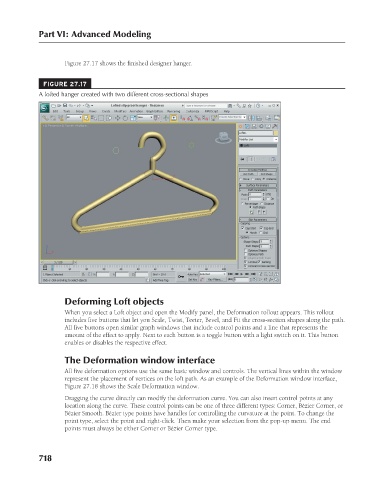Expand the Surface Parameters rollout

258,185
